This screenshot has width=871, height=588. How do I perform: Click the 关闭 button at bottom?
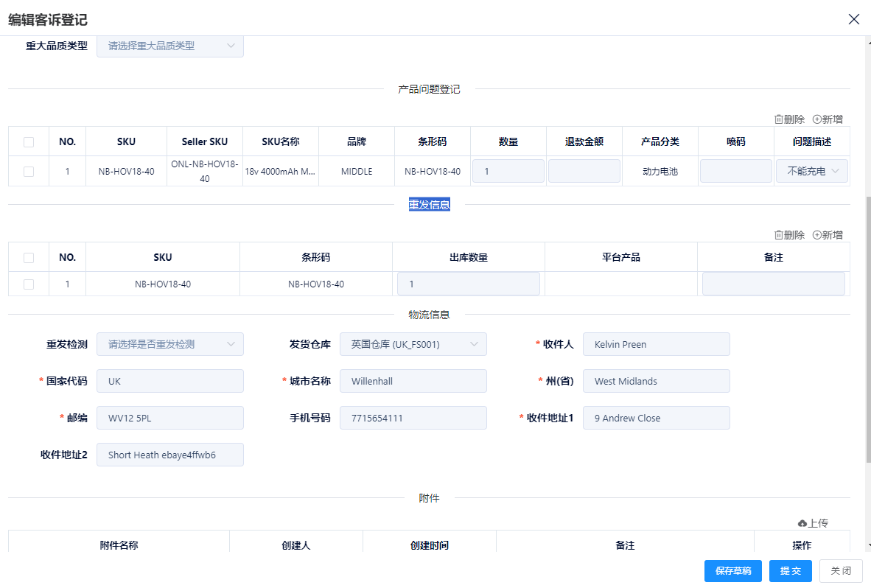pyautogui.click(x=841, y=571)
